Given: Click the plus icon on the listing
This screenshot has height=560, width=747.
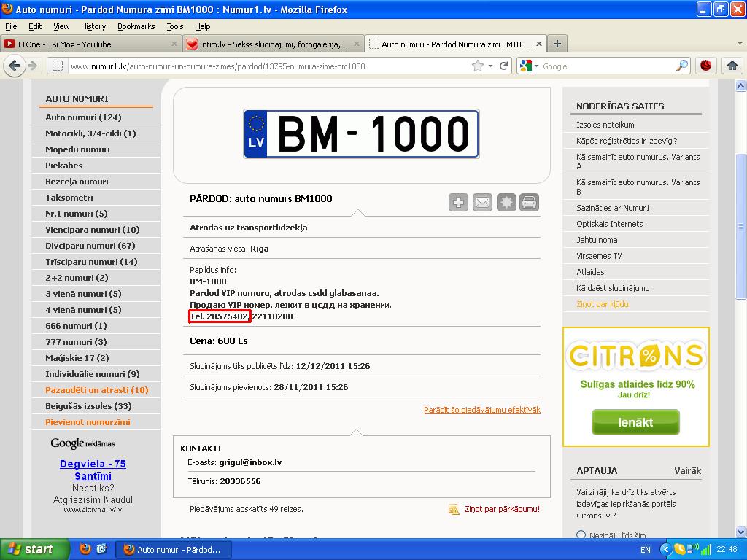Looking at the screenshot, I should [x=458, y=203].
